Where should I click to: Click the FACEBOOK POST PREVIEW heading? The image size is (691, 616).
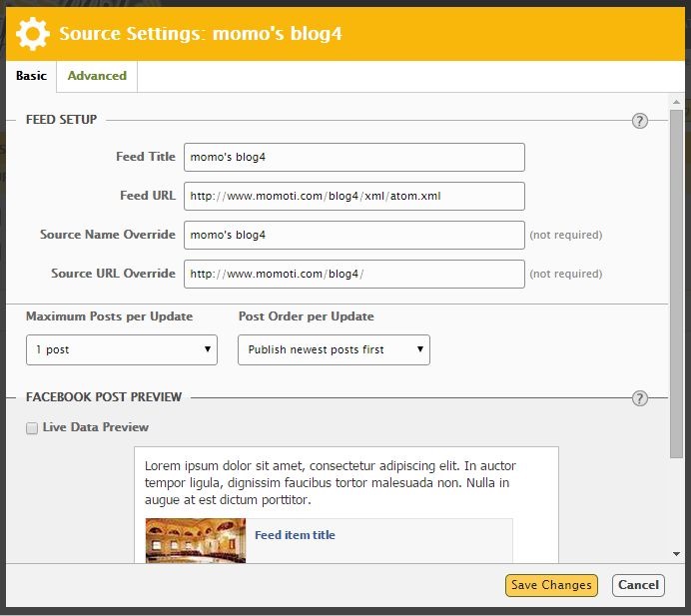(104, 397)
